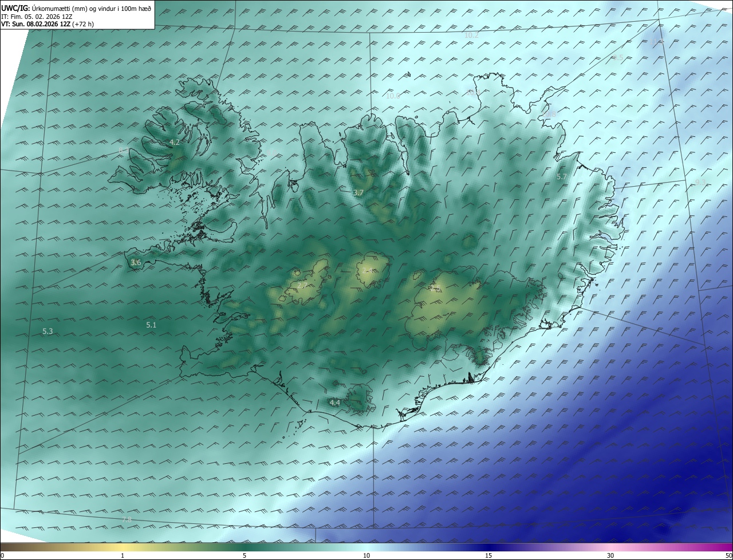Click the 5.3 value label on the map

pyautogui.click(x=48, y=331)
